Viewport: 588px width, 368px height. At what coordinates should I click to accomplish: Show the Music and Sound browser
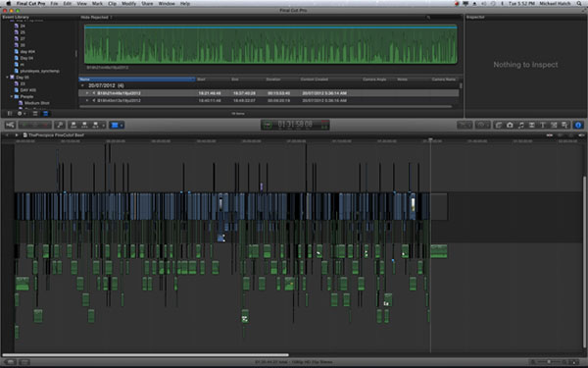click(x=521, y=125)
